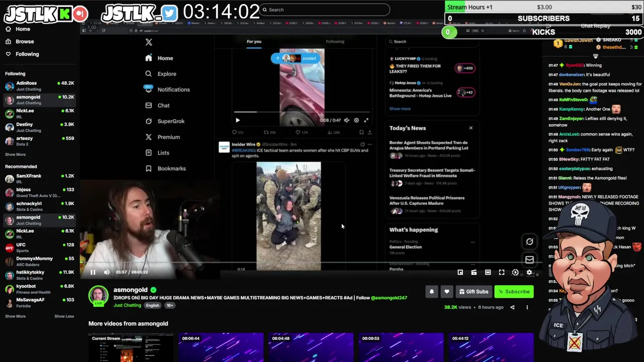
Task: Seek on the car tweet video progress bar
Action: click(x=302, y=112)
